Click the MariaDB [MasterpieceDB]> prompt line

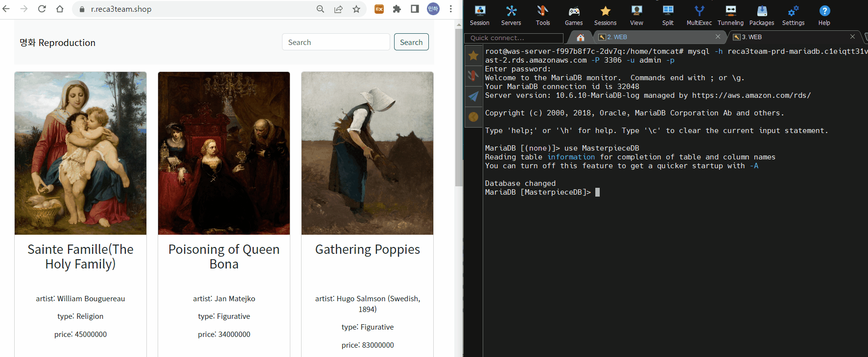point(542,192)
